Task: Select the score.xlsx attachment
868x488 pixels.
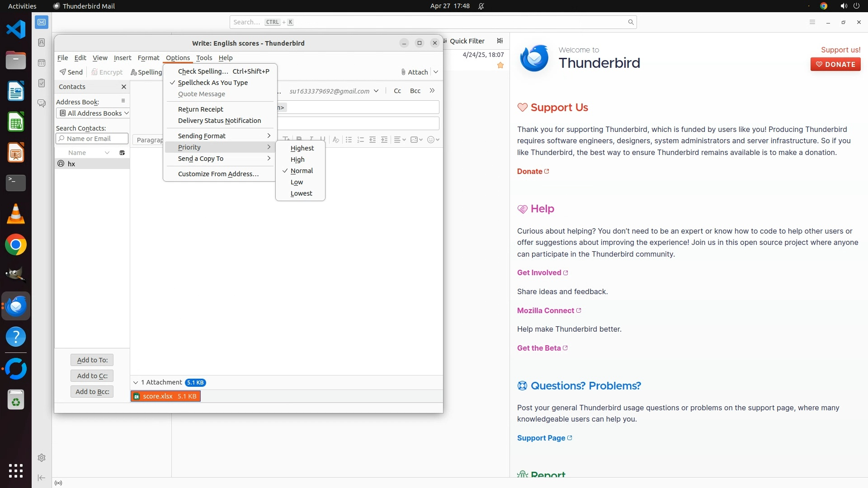Action: (165, 396)
